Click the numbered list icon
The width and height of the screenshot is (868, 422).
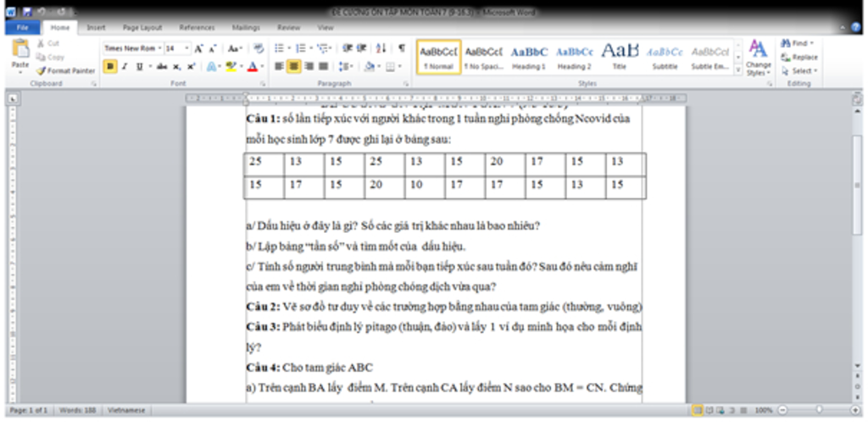(x=303, y=48)
